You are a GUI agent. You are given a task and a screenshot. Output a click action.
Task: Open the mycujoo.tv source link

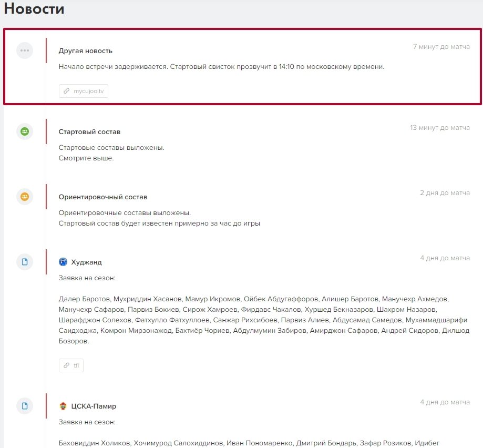point(84,91)
